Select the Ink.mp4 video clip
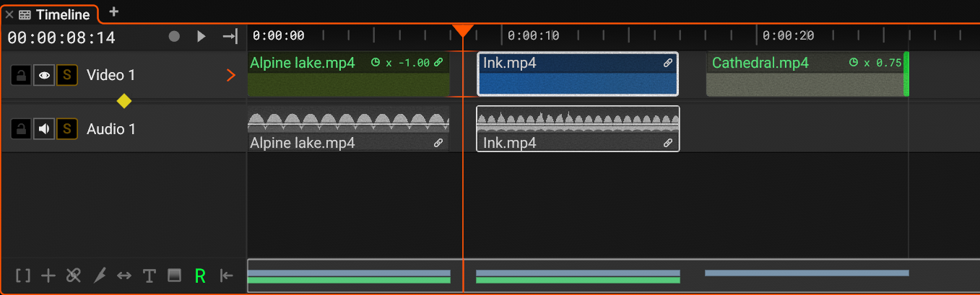The image size is (980, 295). coord(578,74)
